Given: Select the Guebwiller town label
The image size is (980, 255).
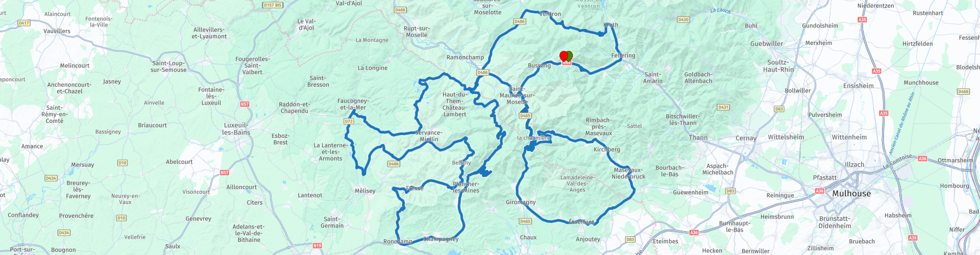Looking at the screenshot, I should [x=767, y=44].
